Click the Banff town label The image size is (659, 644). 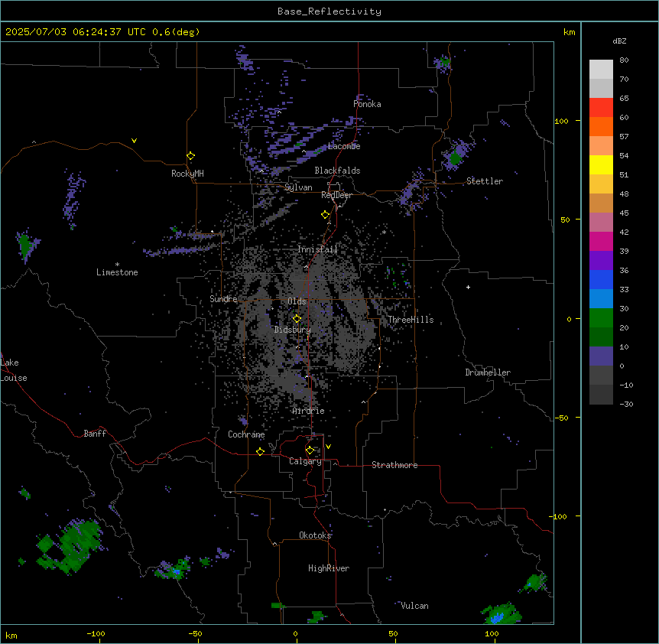pos(95,434)
